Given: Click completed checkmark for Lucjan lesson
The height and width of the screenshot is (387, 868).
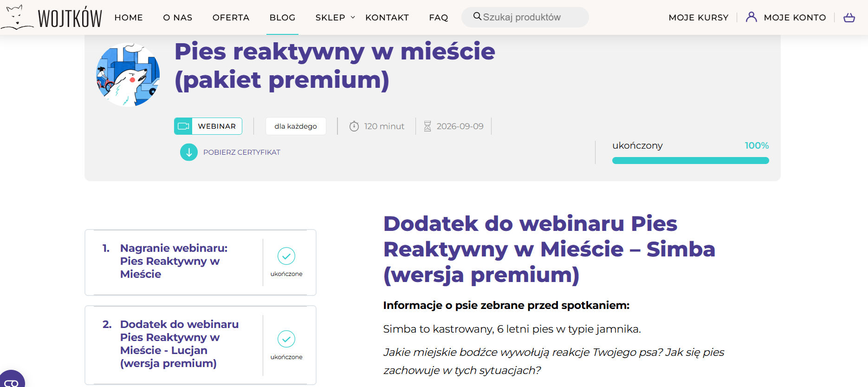Looking at the screenshot, I should pos(286,339).
